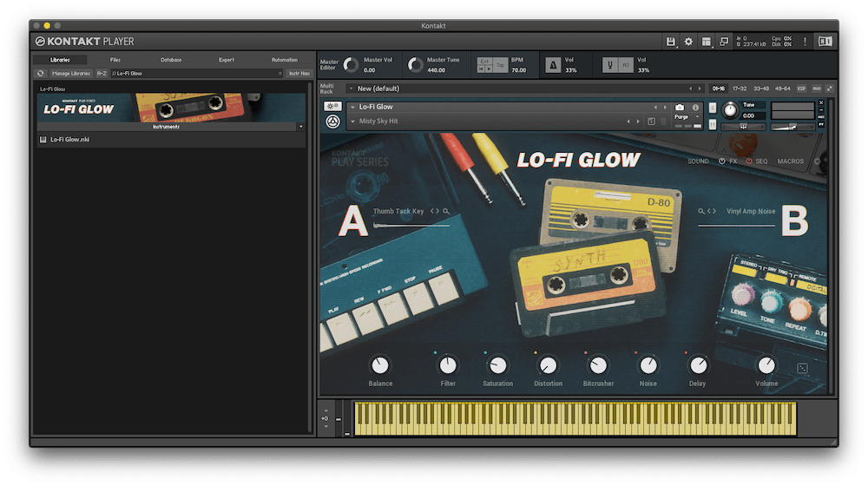
Task: Toggle Ext sync button
Action: pyautogui.click(x=484, y=62)
